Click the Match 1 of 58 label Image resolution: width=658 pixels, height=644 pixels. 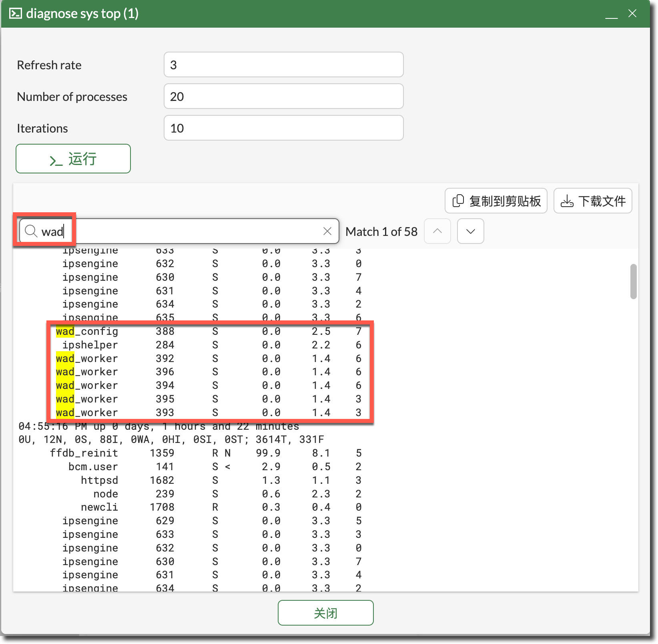point(381,231)
